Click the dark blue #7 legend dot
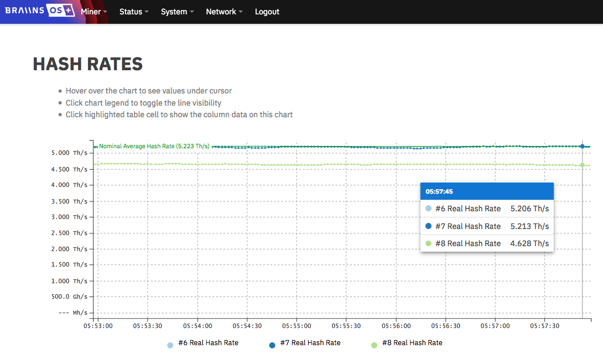 272,345
